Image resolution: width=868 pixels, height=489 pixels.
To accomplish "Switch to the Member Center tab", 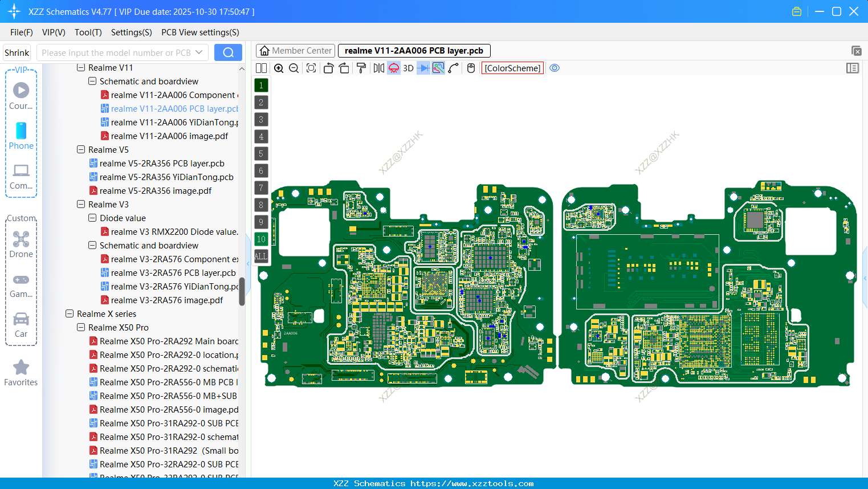I will tap(295, 50).
